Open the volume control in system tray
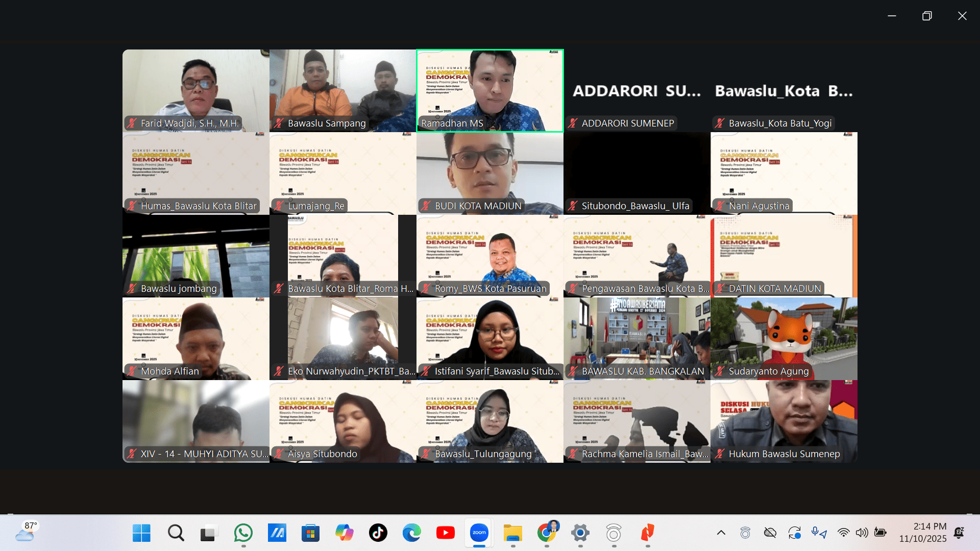 click(x=862, y=533)
